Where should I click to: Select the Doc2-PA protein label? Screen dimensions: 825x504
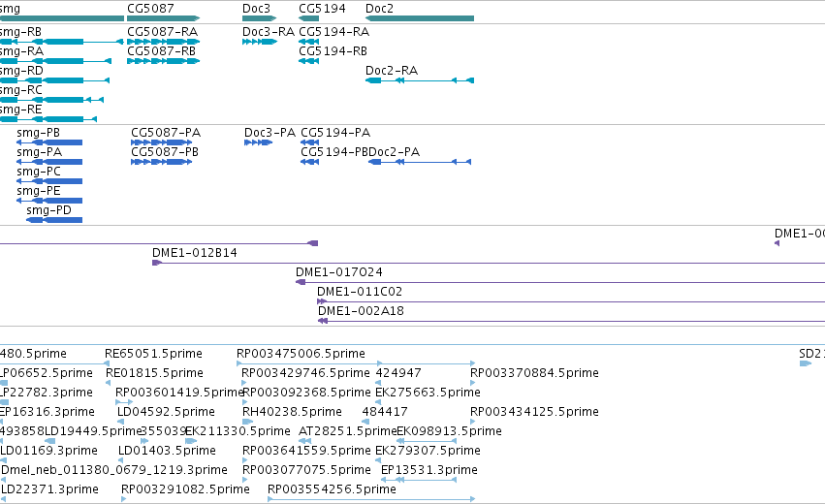click(395, 152)
